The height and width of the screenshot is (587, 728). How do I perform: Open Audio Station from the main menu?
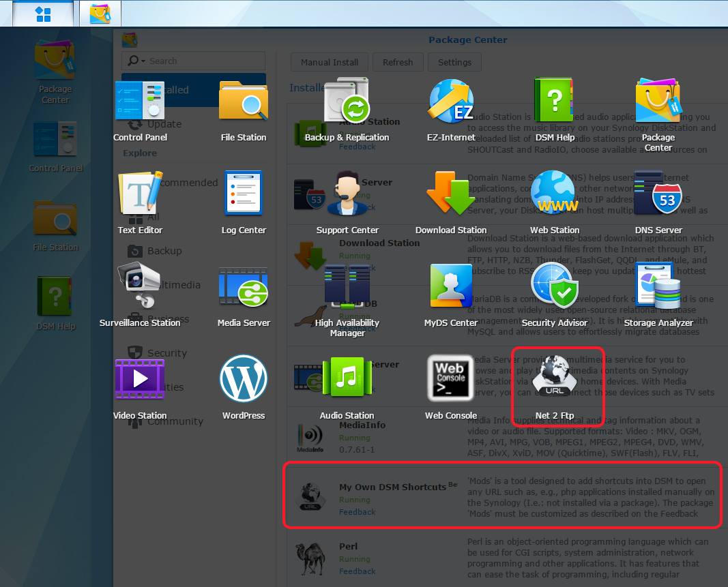point(347,389)
